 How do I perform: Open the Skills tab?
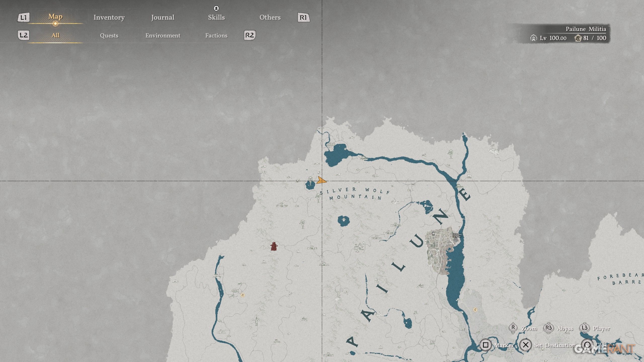[x=216, y=17]
